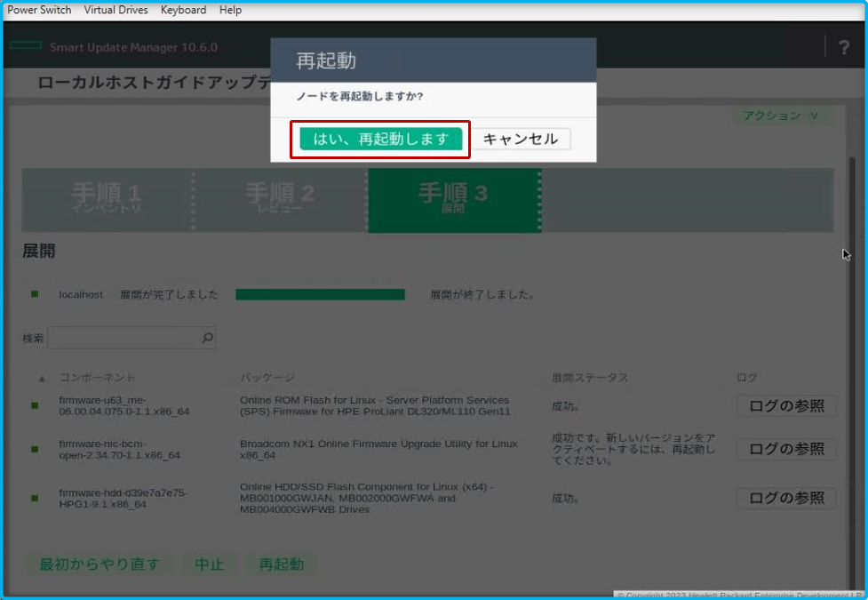Open the アクション dropdown menu

(x=778, y=116)
